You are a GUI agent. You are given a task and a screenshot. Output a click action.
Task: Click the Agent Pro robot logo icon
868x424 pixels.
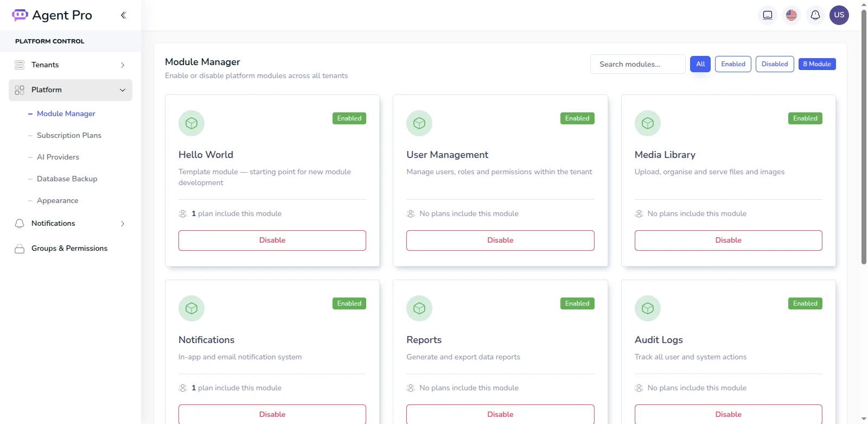click(20, 15)
